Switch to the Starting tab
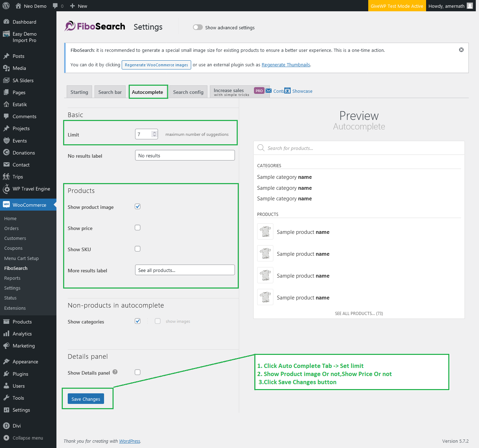Viewport: 479px width, 448px height. pyautogui.click(x=79, y=92)
